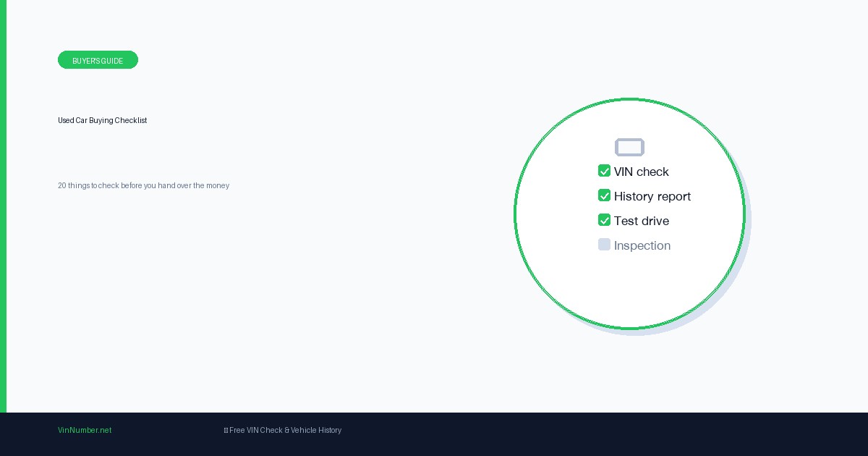The image size is (868, 456).
Task: Click the clipboard clip icon above the checklist
Action: click(x=629, y=148)
